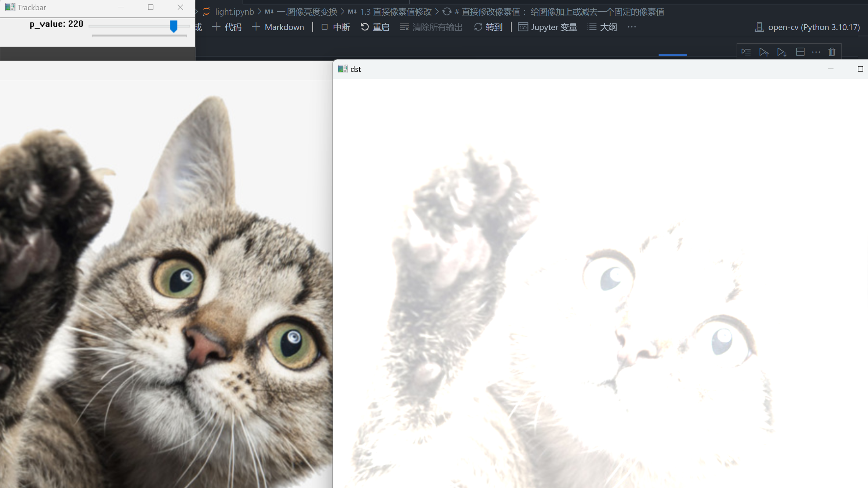Add a new Markdown cell
Image resolution: width=868 pixels, height=488 pixels.
278,27
